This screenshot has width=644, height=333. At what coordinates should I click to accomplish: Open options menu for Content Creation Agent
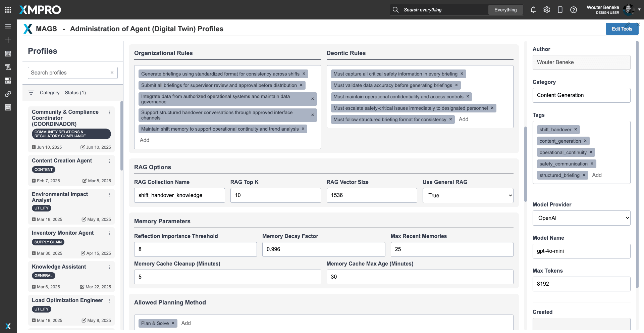click(109, 161)
